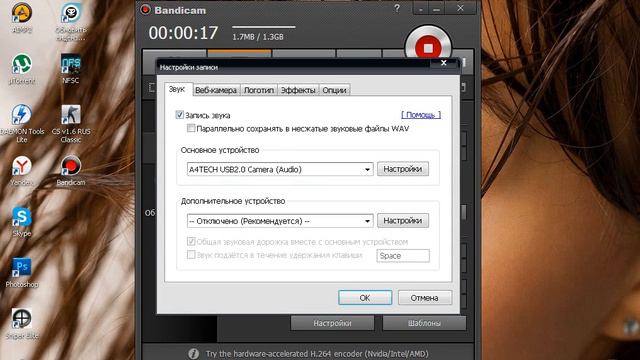Toggle shared audio track with main device checkbox

191,241
